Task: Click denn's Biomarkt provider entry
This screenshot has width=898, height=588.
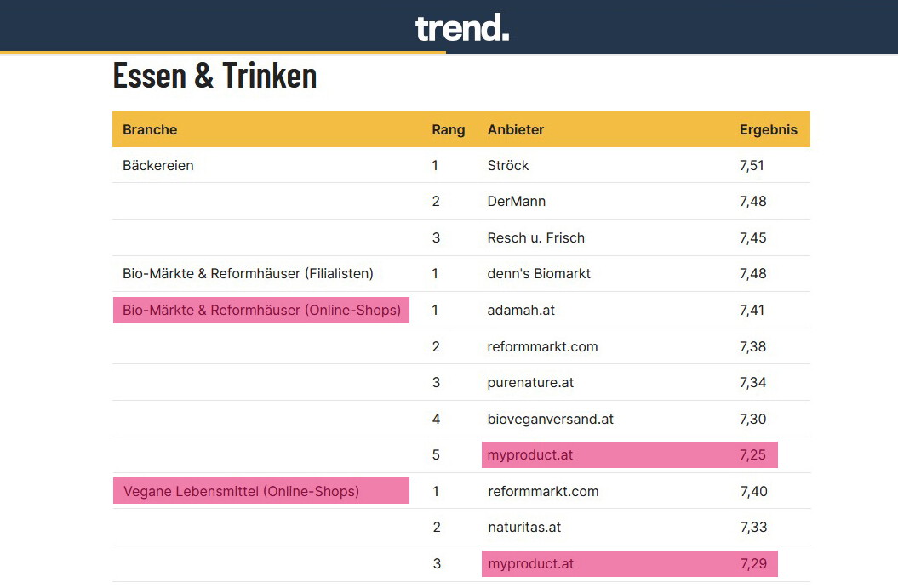Action: [x=539, y=274]
